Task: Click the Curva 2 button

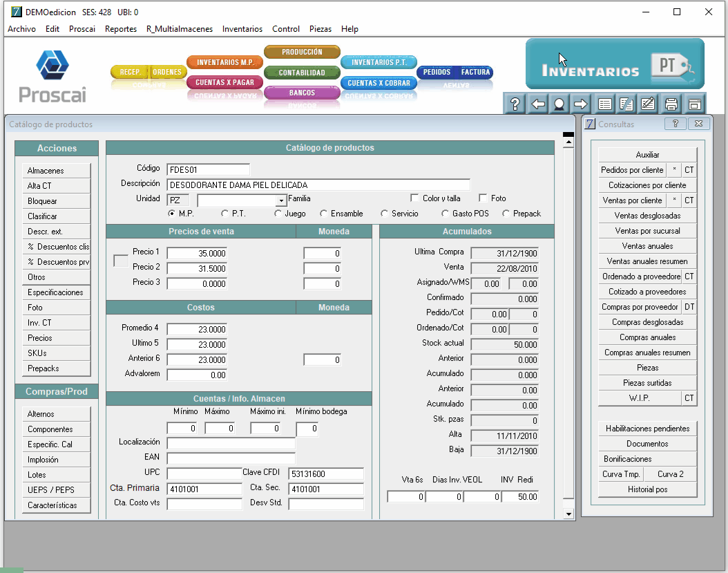Action: point(671,474)
